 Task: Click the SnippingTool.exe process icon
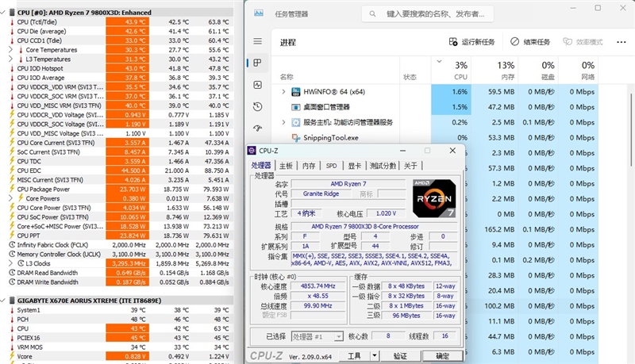pos(296,138)
